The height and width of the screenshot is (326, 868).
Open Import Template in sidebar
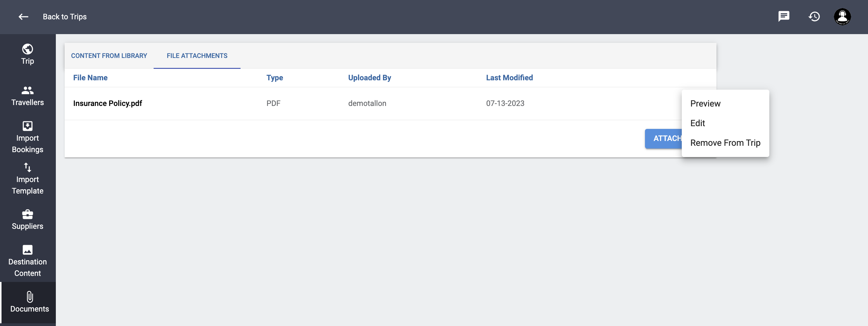pos(28,179)
